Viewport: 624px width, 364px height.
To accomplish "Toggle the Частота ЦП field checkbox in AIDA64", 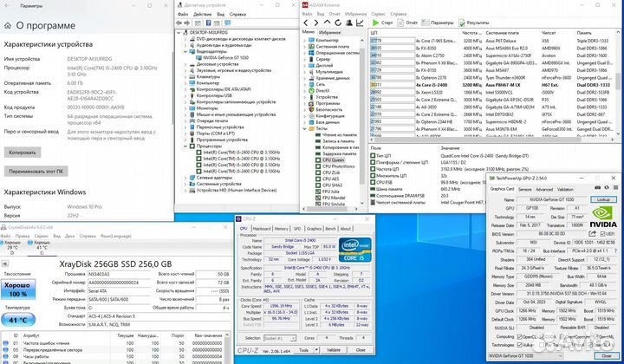I will click(x=373, y=169).
